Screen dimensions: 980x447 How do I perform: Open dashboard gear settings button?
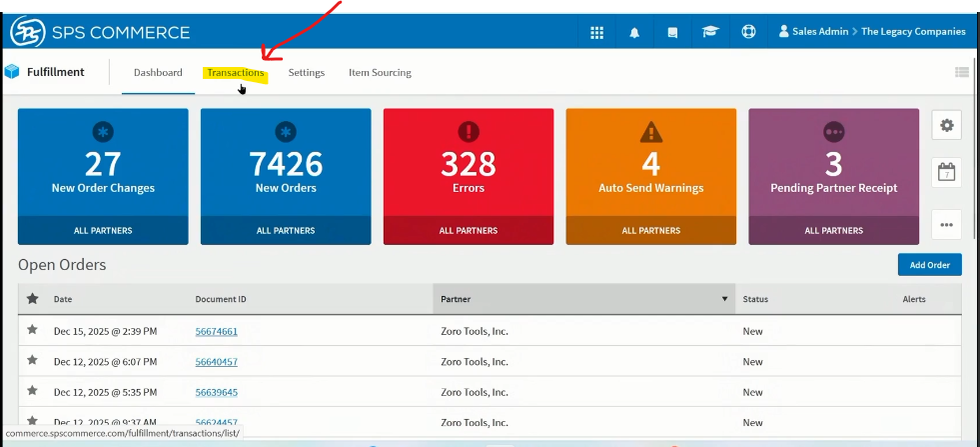pyautogui.click(x=946, y=125)
